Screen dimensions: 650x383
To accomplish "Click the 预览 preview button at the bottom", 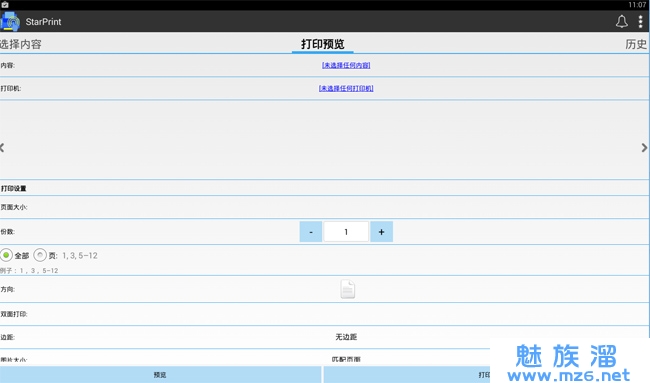I will pyautogui.click(x=160, y=375).
